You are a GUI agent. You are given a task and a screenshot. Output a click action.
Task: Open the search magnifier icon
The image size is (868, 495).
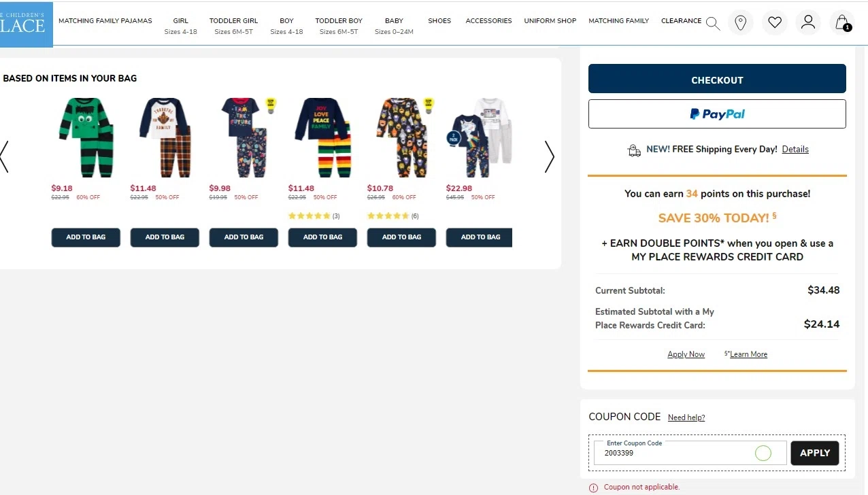[x=712, y=23]
